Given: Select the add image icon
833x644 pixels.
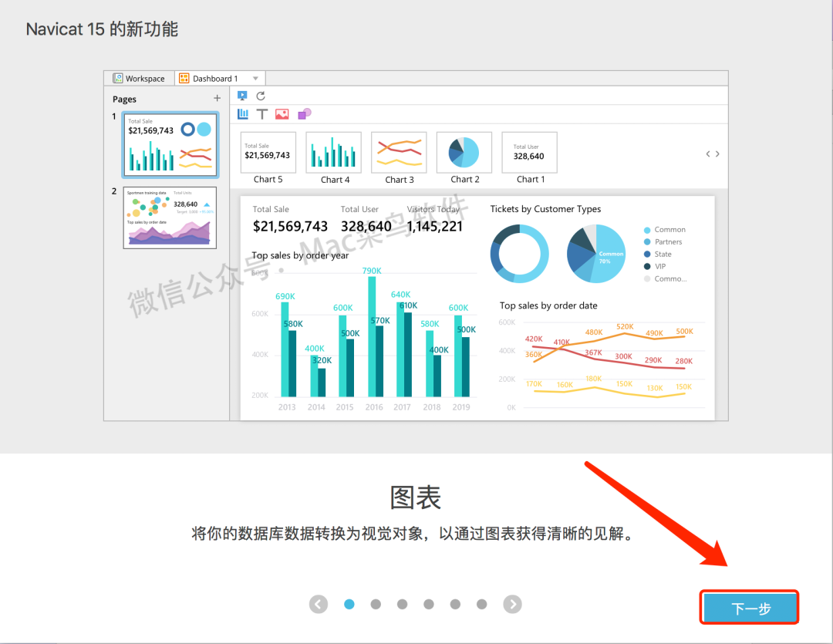Looking at the screenshot, I should click(282, 113).
